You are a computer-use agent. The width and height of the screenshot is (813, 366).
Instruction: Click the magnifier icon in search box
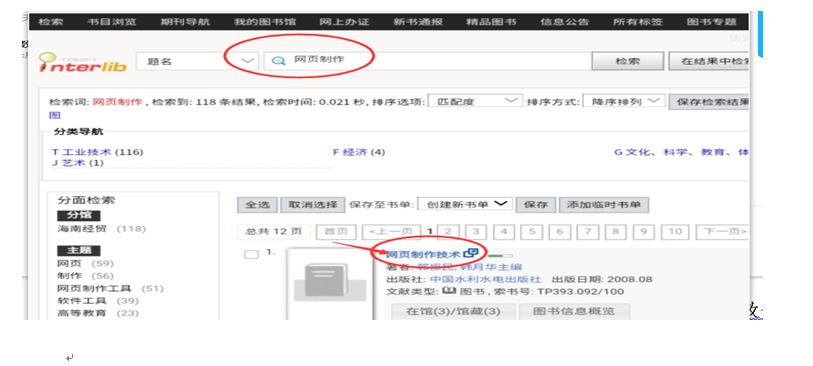(x=278, y=61)
